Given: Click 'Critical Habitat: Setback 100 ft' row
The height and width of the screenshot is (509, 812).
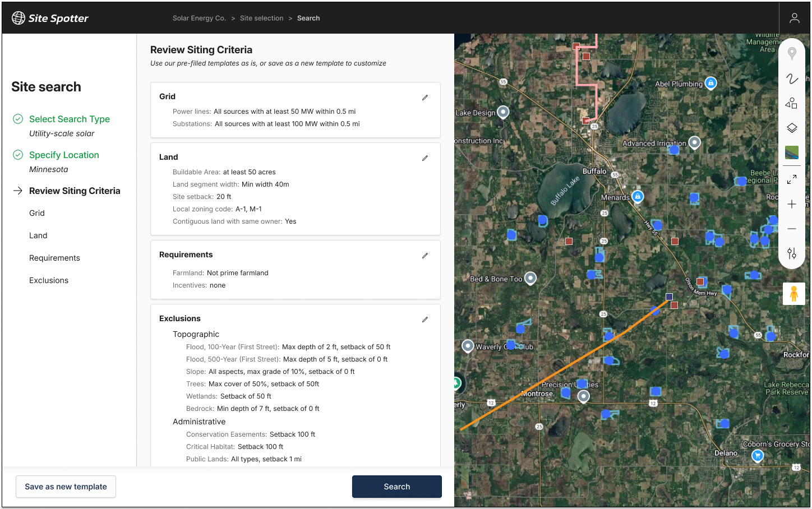Looking at the screenshot, I should click(234, 447).
